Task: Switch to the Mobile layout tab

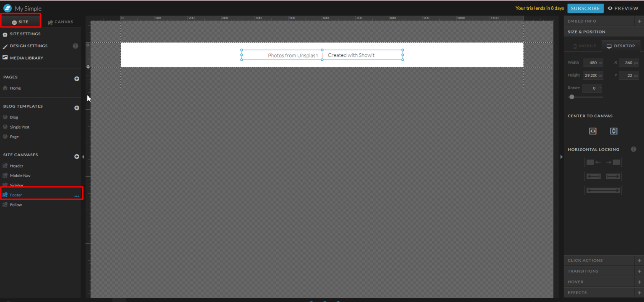Action: 584,46
